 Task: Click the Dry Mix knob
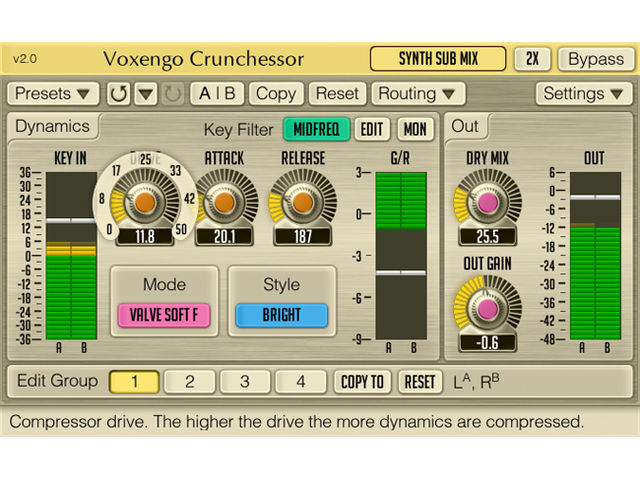click(x=488, y=202)
